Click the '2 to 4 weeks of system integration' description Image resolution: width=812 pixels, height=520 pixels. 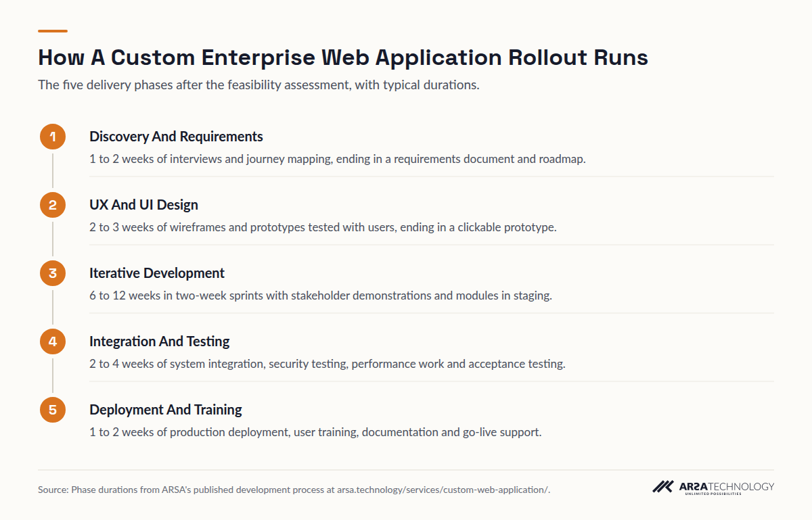(327, 364)
